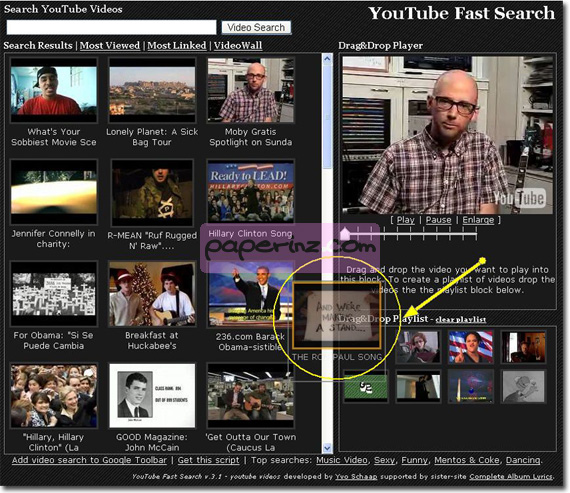This screenshot has width=570, height=493.
Task: Select the Search Results tab
Action: coord(38,45)
